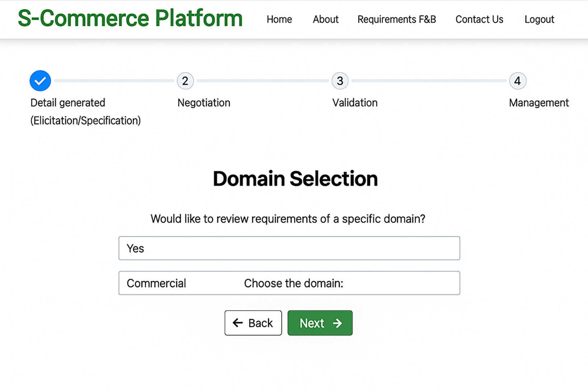
Task: Click the Detail generated step label
Action: click(68, 103)
